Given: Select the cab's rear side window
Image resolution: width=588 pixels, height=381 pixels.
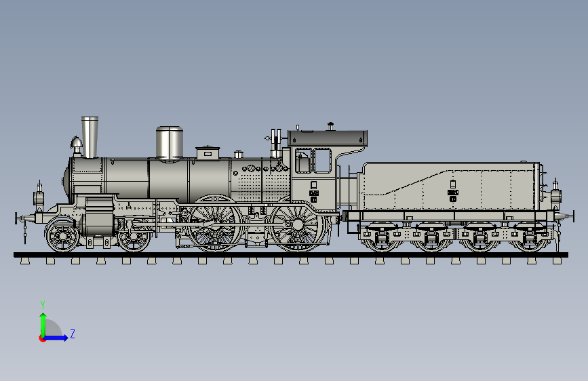Looking at the screenshot, I should [323, 161].
